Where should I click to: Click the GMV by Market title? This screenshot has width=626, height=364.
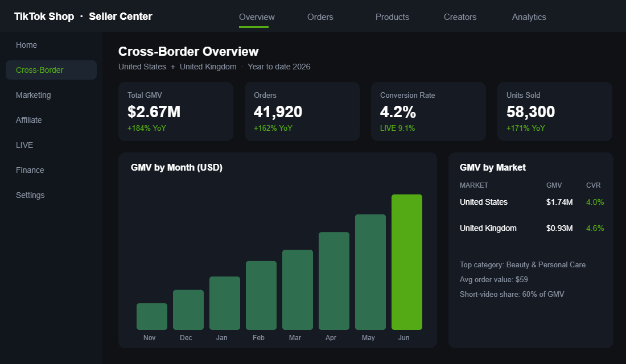[x=493, y=168]
